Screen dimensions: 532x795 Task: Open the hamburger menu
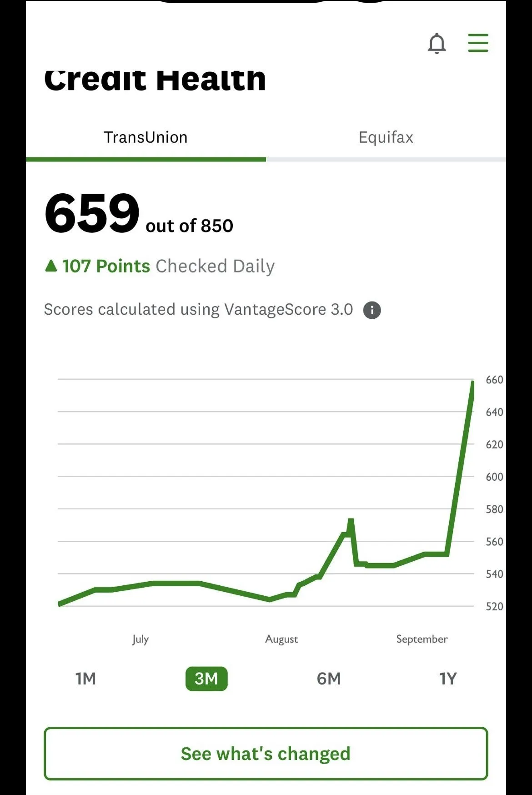pyautogui.click(x=478, y=43)
